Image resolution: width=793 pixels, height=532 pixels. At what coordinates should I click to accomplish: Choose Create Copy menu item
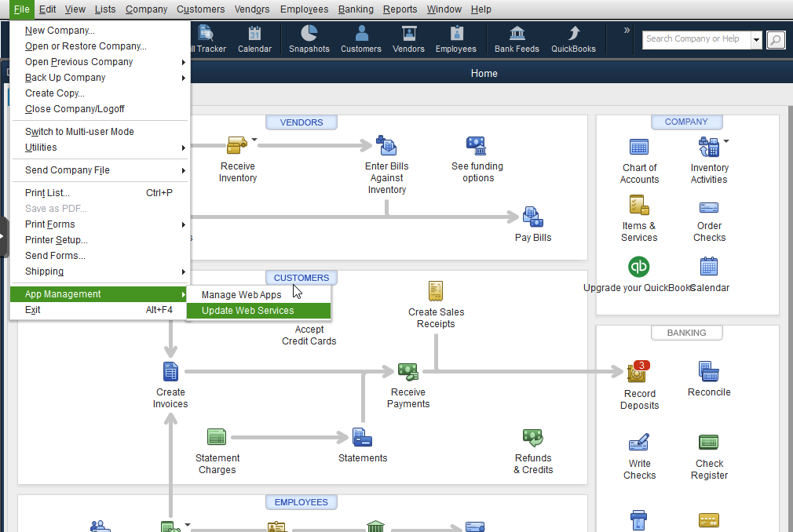(x=100, y=93)
